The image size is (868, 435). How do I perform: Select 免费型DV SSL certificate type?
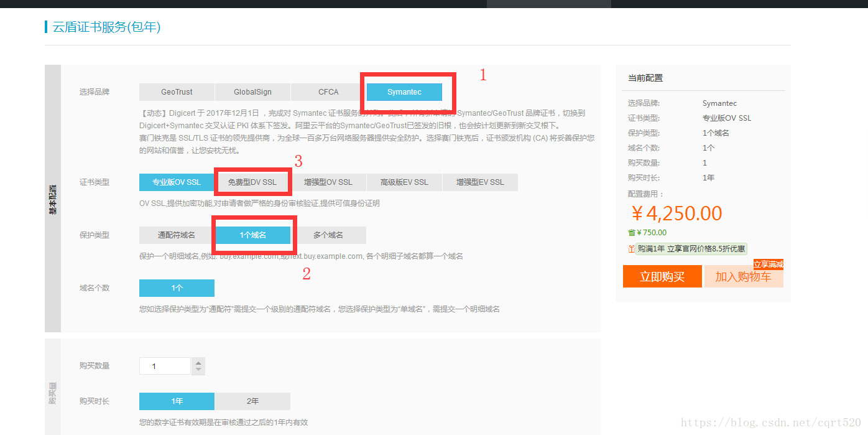252,182
